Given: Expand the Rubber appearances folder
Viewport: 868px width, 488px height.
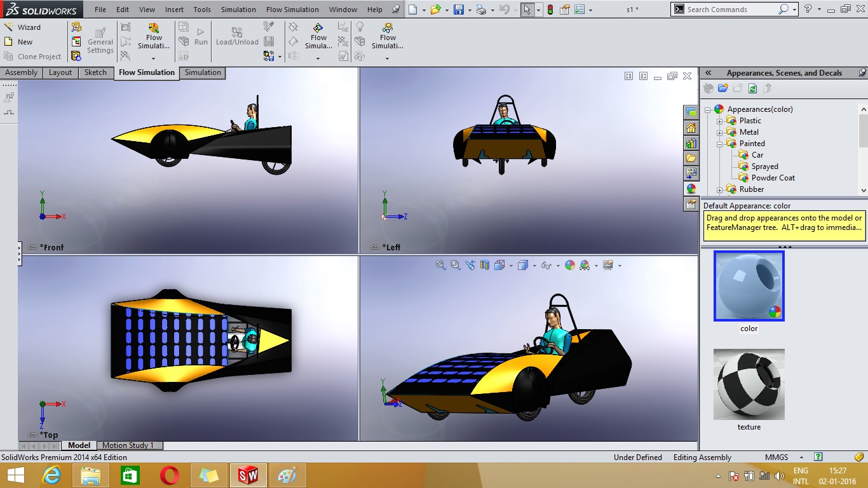Looking at the screenshot, I should point(720,189).
